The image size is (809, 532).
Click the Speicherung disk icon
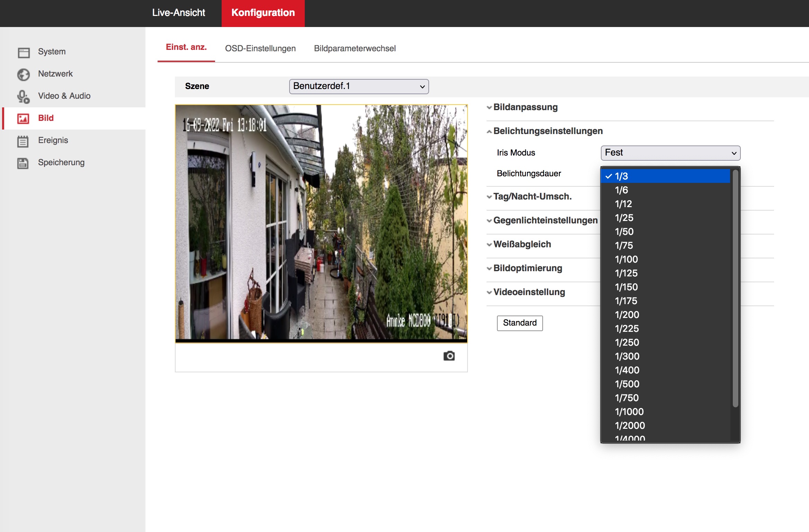tap(23, 163)
